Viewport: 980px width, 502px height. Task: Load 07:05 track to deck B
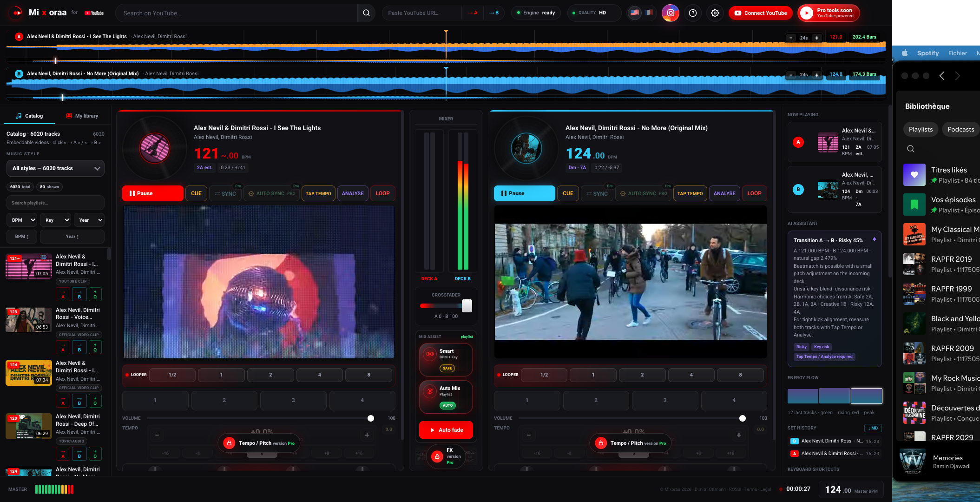pyautogui.click(x=79, y=294)
